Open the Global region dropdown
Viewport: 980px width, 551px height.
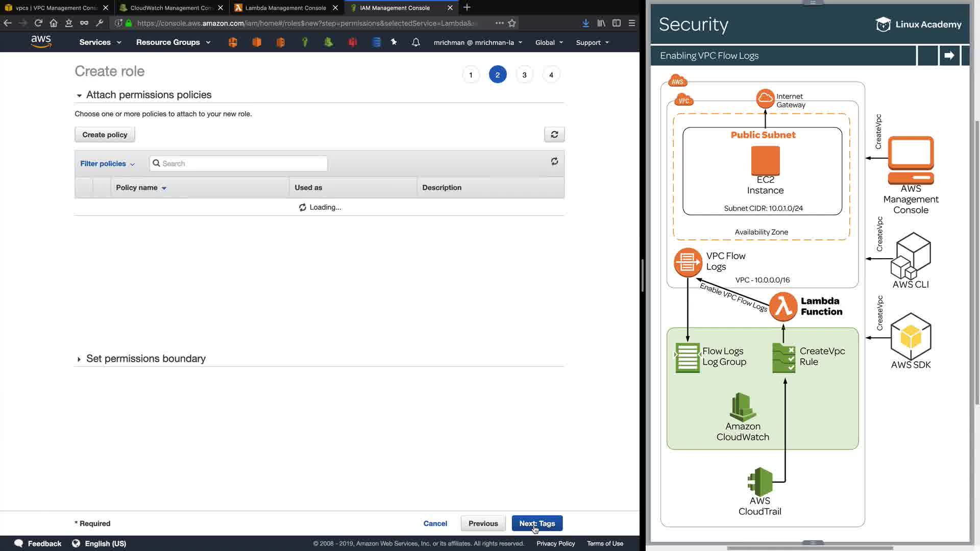[x=549, y=42]
